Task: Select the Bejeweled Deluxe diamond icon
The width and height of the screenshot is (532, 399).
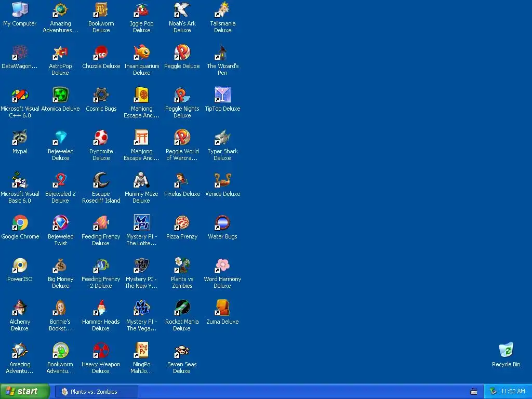Action: pos(60,137)
